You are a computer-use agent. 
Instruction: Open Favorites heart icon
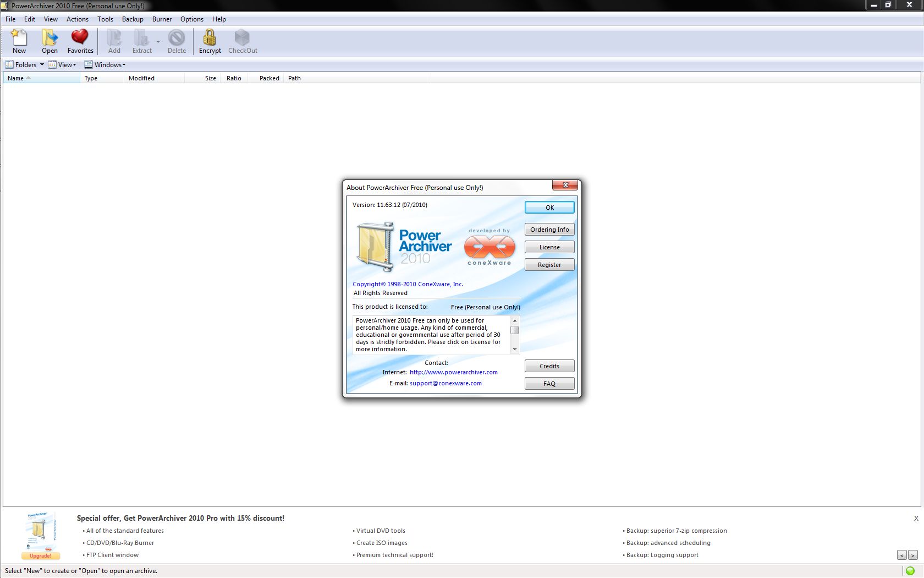(x=80, y=41)
